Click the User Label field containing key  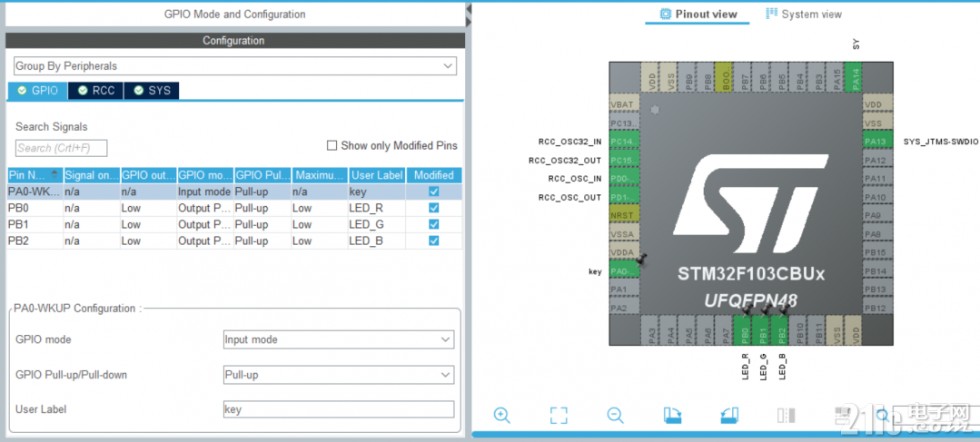[339, 409]
